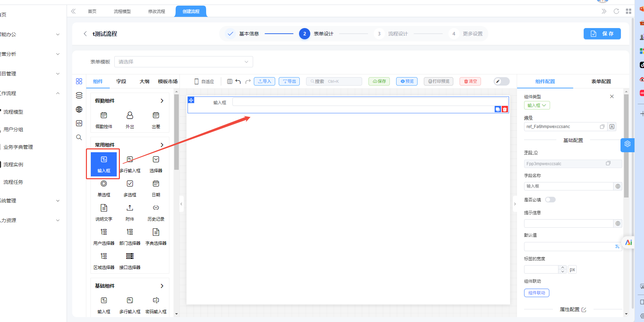This screenshot has width=644, height=322.
Task: Choose the 日期 date component
Action: coord(156,189)
